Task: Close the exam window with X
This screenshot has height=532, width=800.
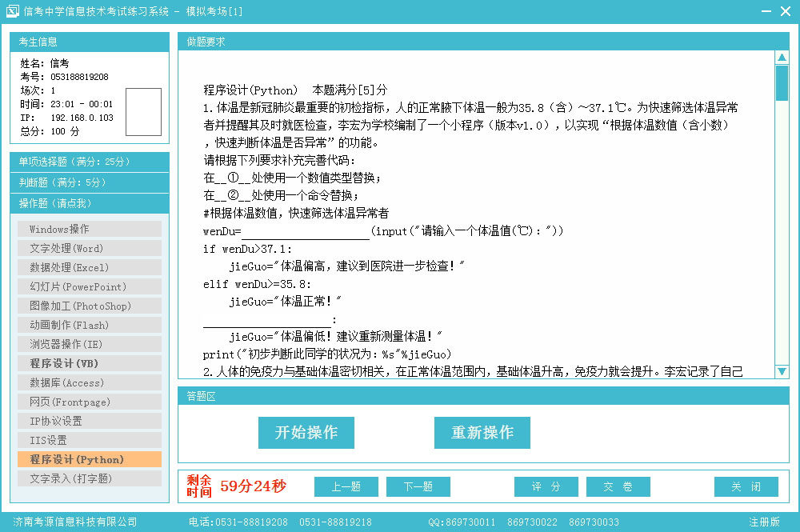Action: [786, 10]
